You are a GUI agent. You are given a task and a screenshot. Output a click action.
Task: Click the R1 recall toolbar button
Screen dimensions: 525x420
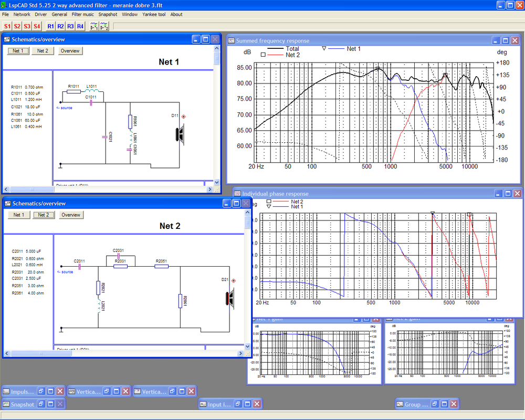(x=50, y=26)
